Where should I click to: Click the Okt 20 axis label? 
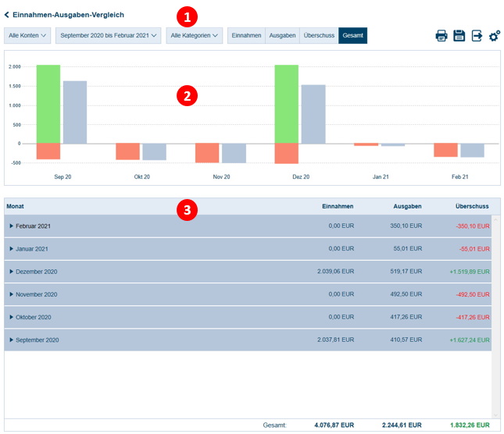(141, 177)
